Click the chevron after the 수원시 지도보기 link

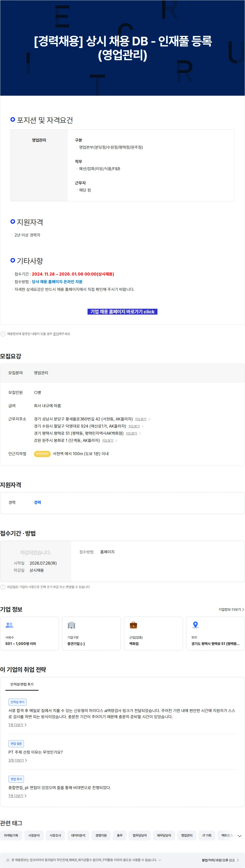(143, 426)
